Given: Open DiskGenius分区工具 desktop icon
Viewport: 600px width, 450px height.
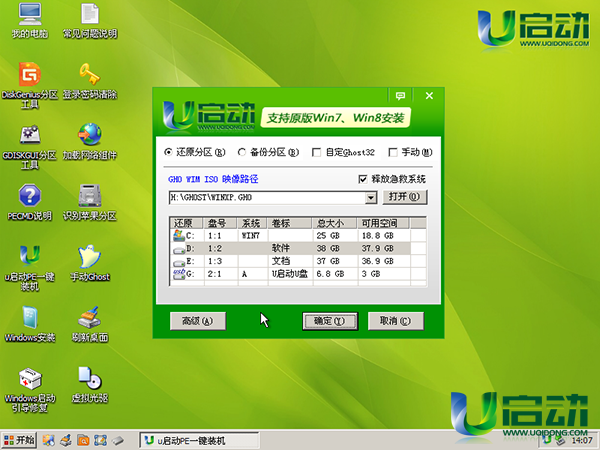Looking at the screenshot, I should pyautogui.click(x=30, y=76).
